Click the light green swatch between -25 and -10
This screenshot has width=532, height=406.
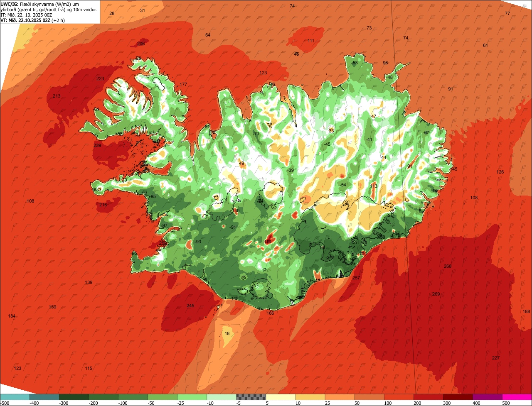pyautogui.click(x=192, y=397)
